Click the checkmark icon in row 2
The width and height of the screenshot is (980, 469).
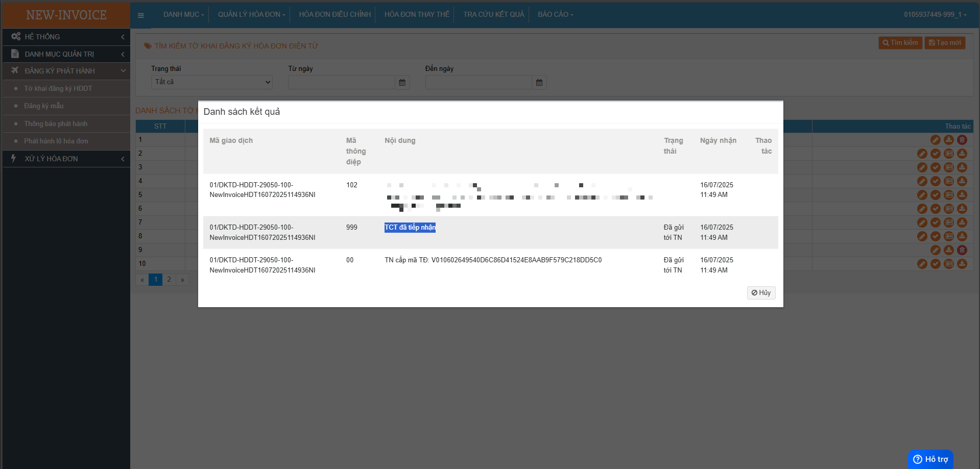pos(935,153)
